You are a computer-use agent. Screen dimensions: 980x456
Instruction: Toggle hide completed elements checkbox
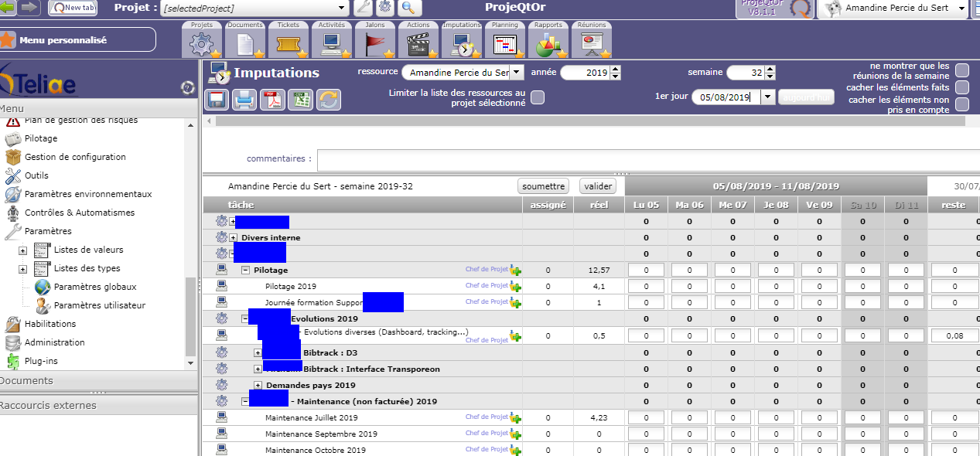(x=962, y=87)
